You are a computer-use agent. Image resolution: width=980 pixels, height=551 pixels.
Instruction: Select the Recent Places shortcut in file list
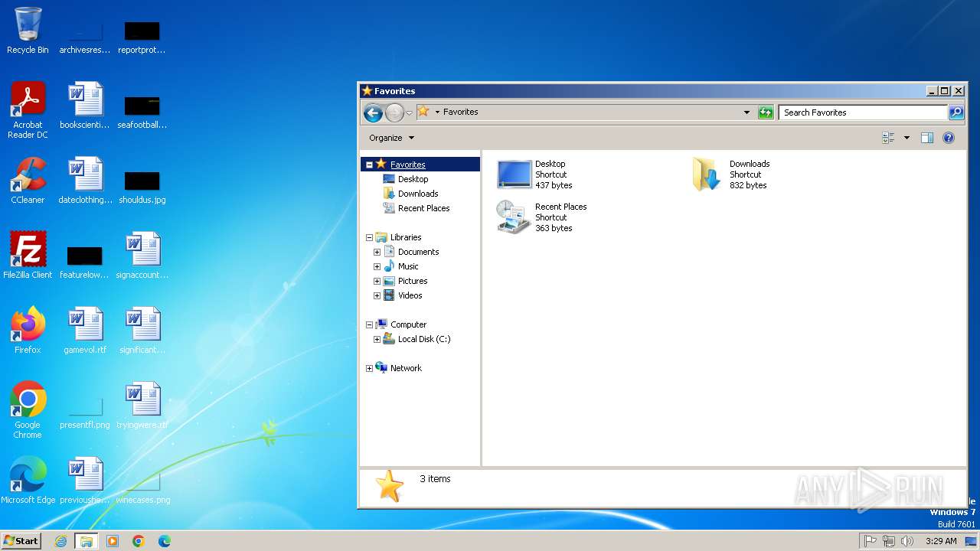click(x=542, y=217)
